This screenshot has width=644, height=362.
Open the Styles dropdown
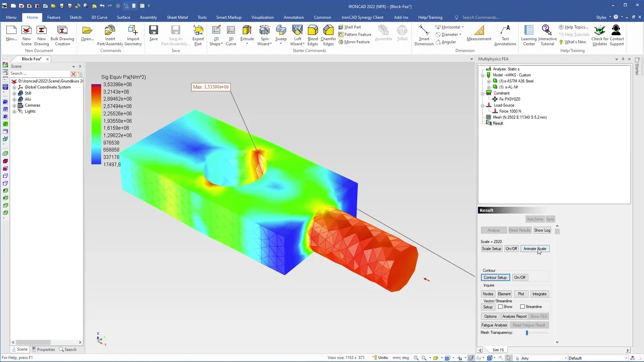[x=603, y=18]
